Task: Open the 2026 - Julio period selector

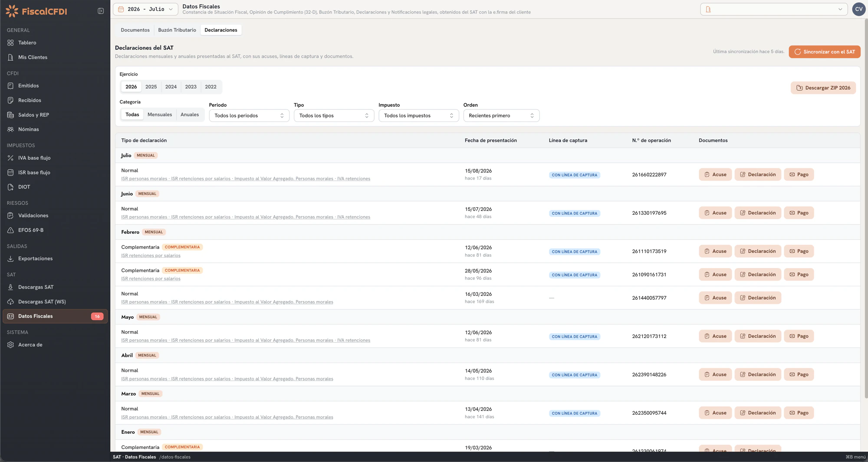Action: [x=145, y=9]
